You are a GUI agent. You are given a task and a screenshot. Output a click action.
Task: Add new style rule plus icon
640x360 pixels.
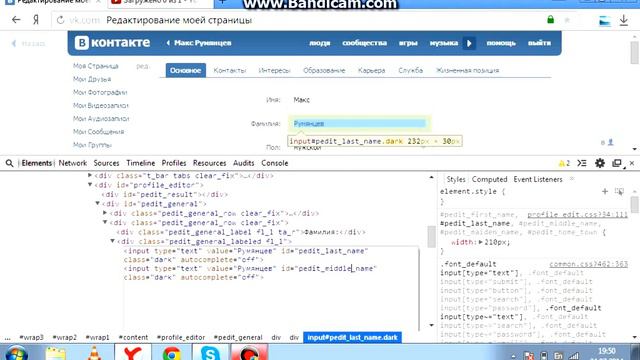pyautogui.click(x=605, y=191)
